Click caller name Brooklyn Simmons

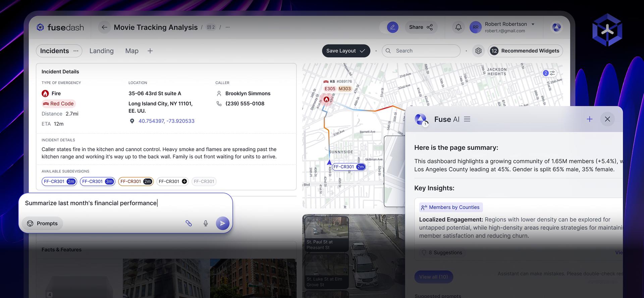tap(248, 94)
